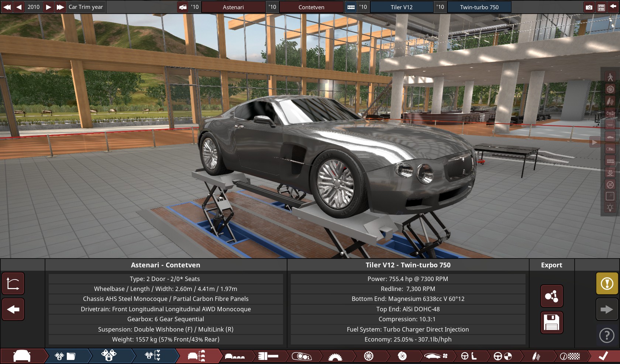This screenshot has width=620, height=364.
Task: Open help with question mark button
Action: [x=607, y=335]
